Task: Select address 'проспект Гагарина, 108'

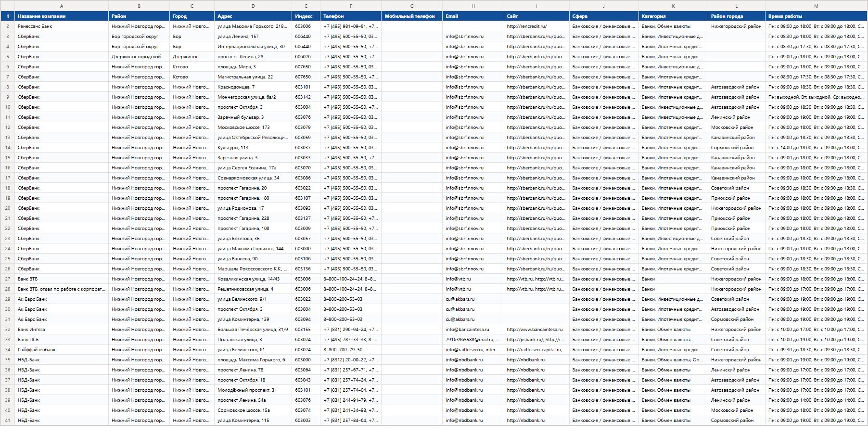Action: tap(253, 229)
